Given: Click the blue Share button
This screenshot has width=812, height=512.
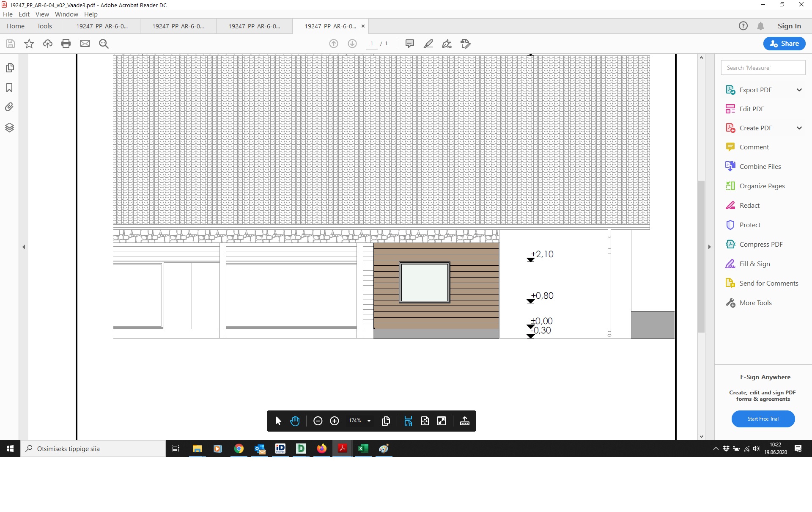Looking at the screenshot, I should [x=784, y=44].
